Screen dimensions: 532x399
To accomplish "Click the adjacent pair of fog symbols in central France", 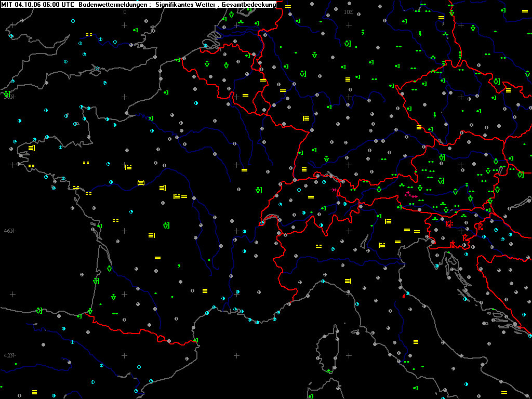I will [x=180, y=196].
